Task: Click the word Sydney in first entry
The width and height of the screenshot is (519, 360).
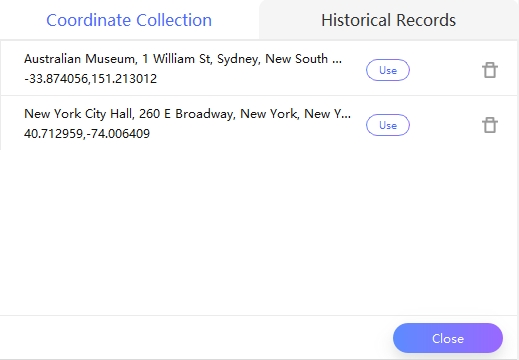Action: pyautogui.click(x=238, y=59)
